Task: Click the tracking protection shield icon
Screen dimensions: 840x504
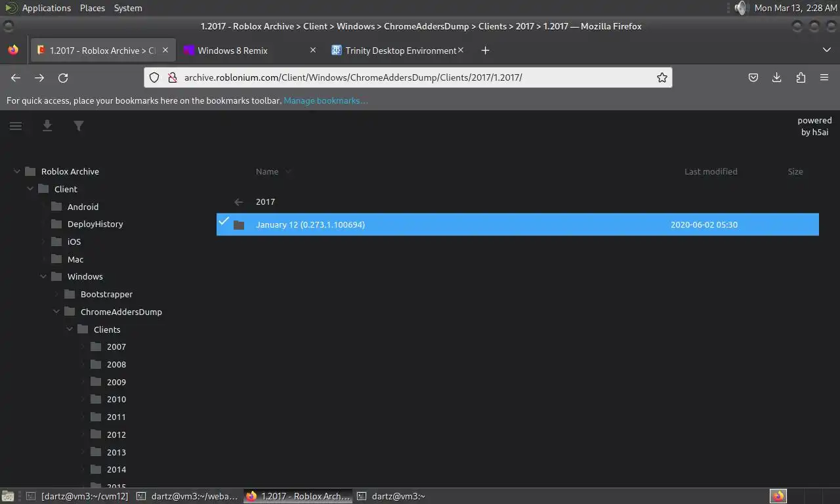Action: [154, 77]
